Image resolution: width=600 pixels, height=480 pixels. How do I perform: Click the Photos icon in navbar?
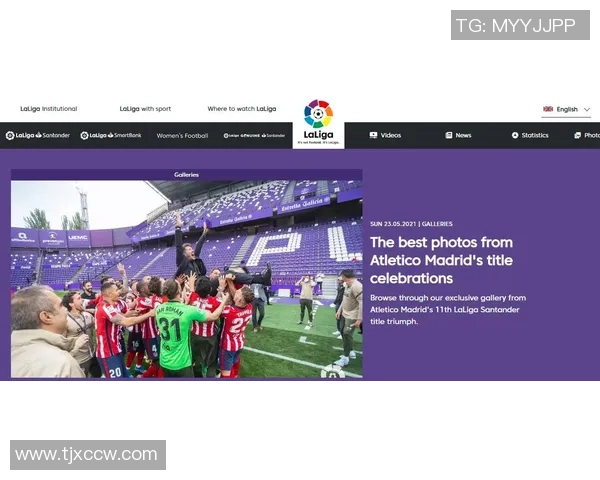pyautogui.click(x=577, y=135)
